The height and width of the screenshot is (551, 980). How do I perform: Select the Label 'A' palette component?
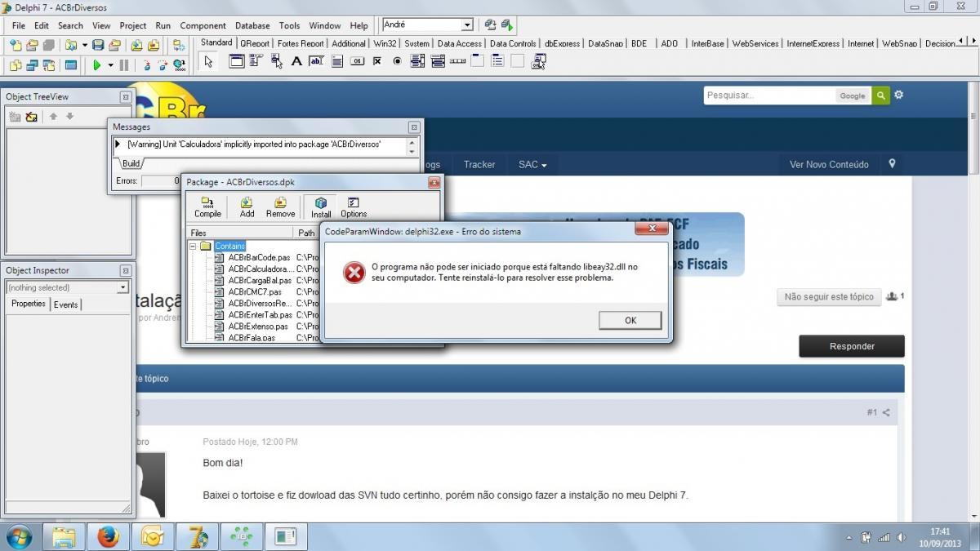point(296,61)
